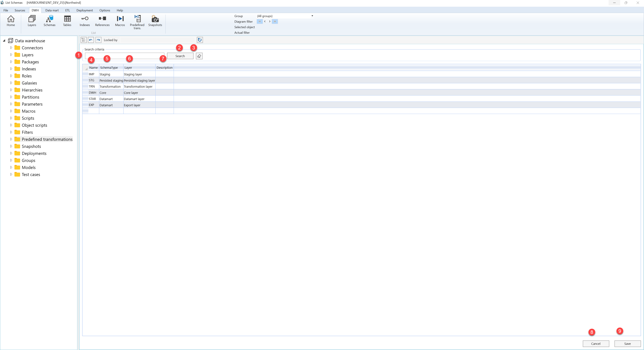Viewport: 644px width, 350px height.
Task: Open the Snapshots camera icon
Action: pos(155,21)
